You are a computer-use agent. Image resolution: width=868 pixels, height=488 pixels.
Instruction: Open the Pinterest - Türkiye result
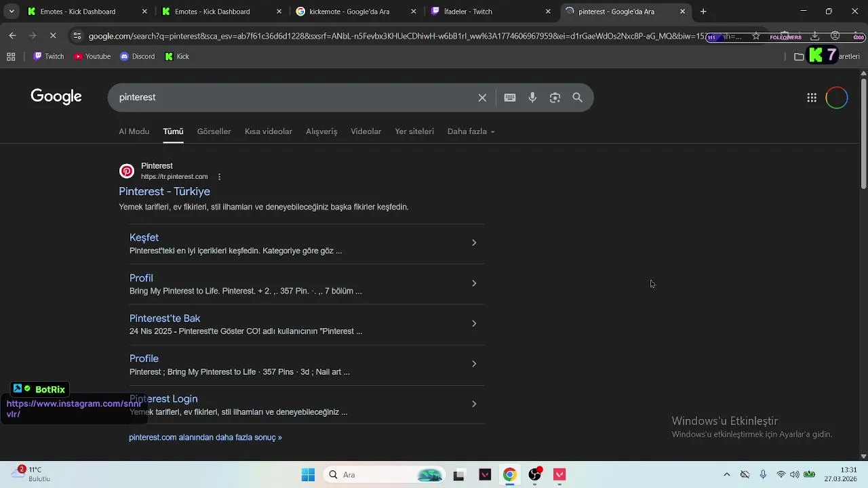point(165,192)
